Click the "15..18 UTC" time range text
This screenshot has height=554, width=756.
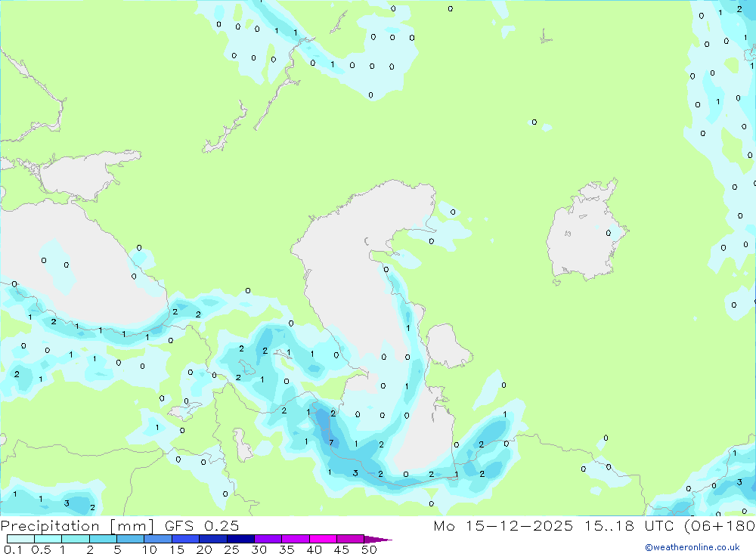click(x=627, y=525)
